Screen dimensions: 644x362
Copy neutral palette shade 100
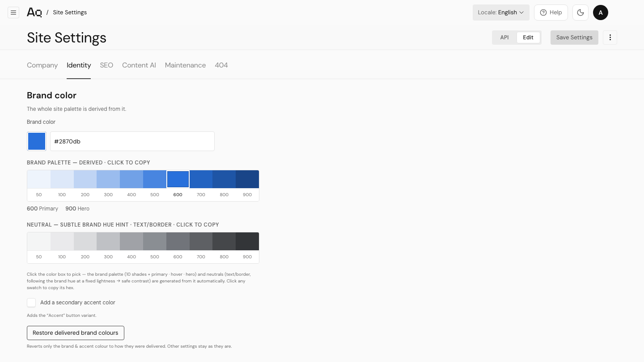pyautogui.click(x=62, y=241)
